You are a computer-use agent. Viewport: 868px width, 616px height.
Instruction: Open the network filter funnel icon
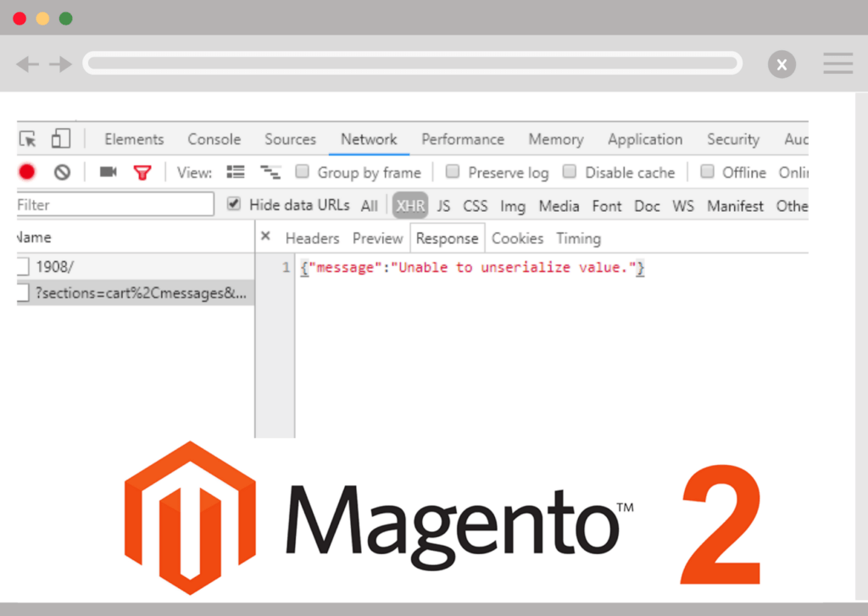pos(142,171)
